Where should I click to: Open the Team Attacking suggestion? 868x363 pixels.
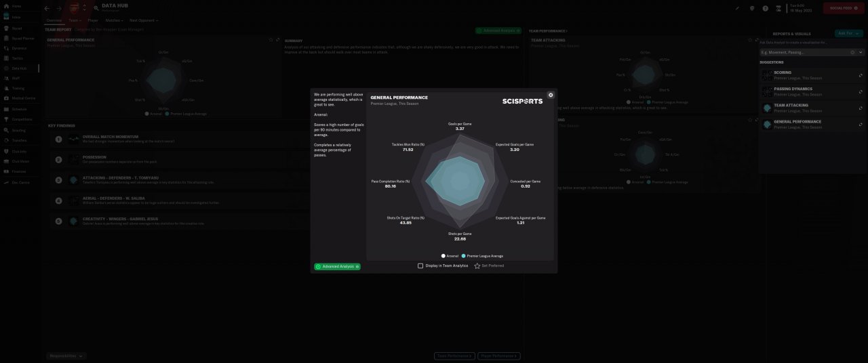[812, 108]
